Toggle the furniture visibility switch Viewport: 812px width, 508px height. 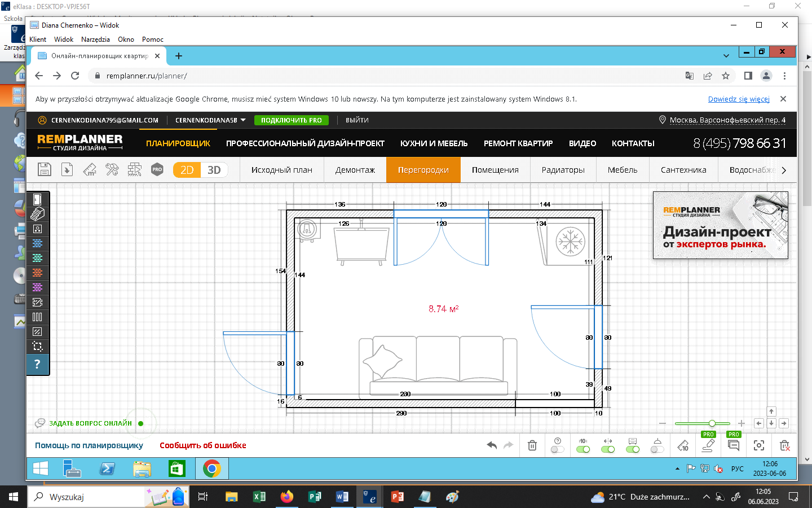[x=633, y=449]
